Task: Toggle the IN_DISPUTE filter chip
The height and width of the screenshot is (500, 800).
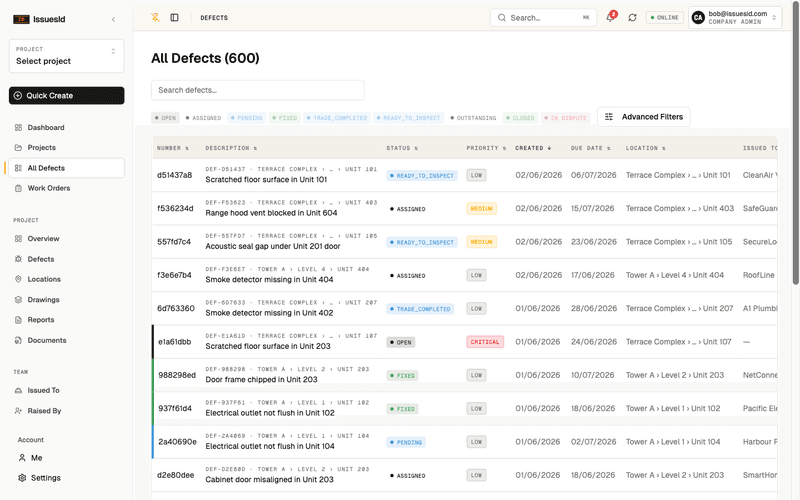Action: (565, 118)
